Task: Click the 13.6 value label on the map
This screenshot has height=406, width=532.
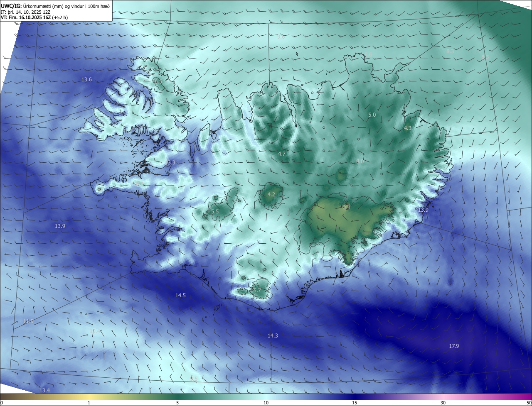Action: (x=86, y=79)
